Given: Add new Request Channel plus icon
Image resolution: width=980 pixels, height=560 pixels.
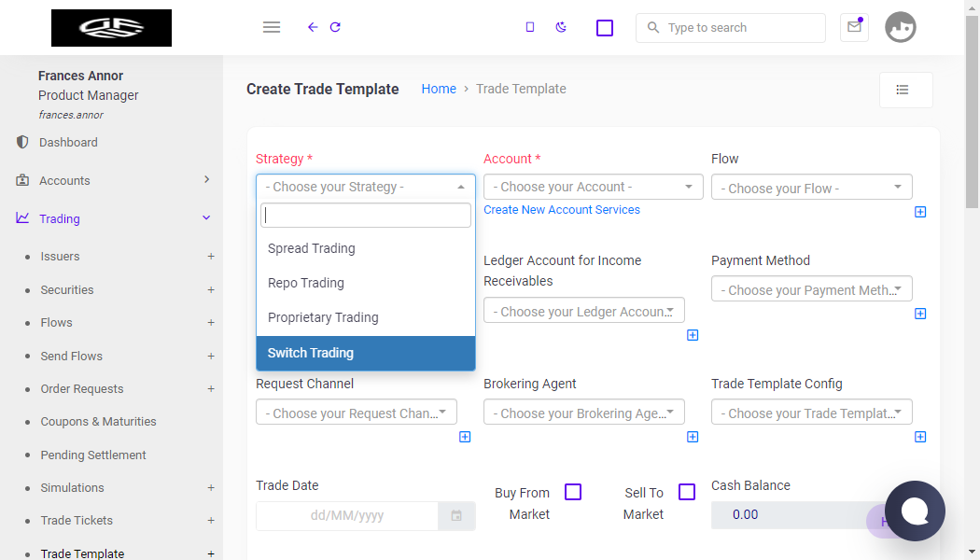Looking at the screenshot, I should (465, 437).
